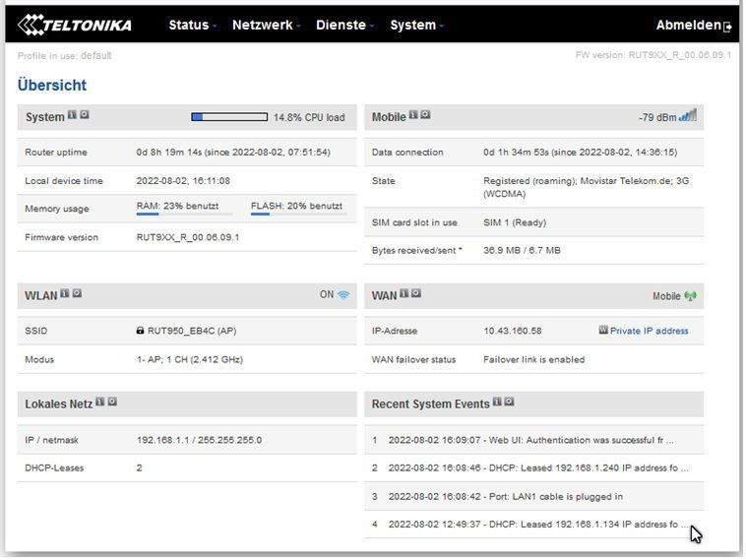Click the 192.168.1.1 / 255.255.255.0 value
Screen dimensions: 746x560
pos(200,440)
